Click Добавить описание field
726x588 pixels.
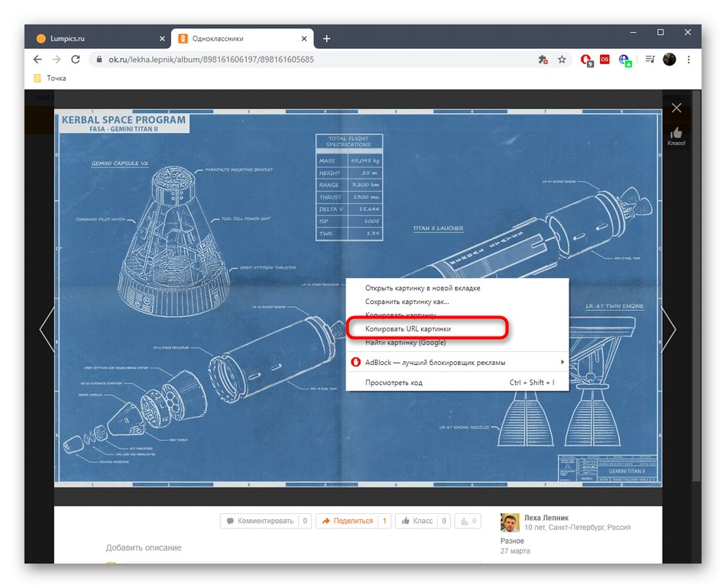pyautogui.click(x=144, y=548)
